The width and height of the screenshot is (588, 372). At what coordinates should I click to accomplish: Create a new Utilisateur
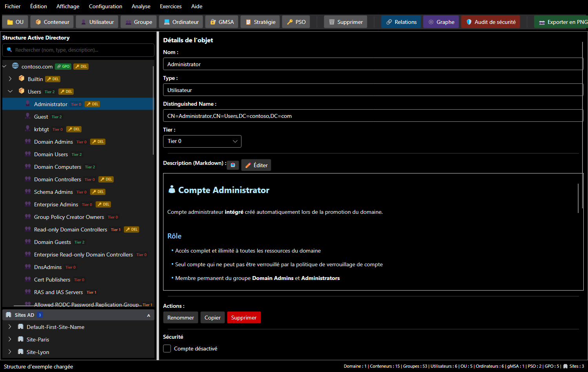(97, 22)
